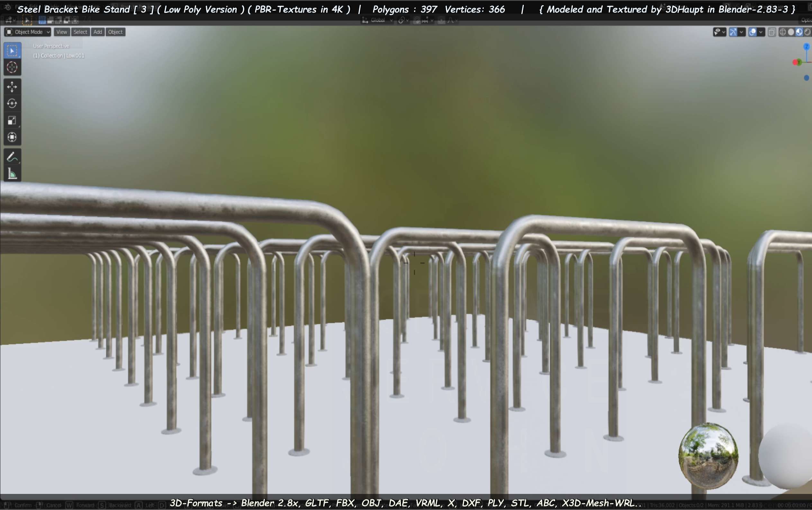Open the Object Mode dropdown
This screenshot has height=510, width=812.
[28, 32]
